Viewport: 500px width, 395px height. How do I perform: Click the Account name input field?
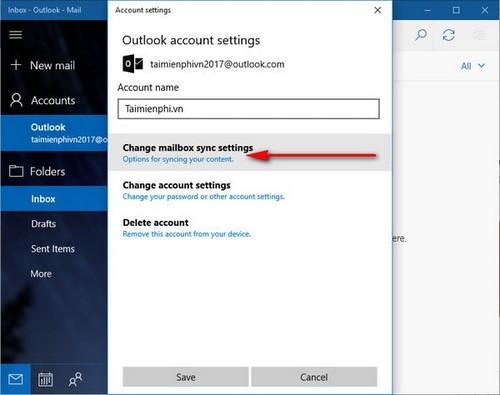click(248, 109)
